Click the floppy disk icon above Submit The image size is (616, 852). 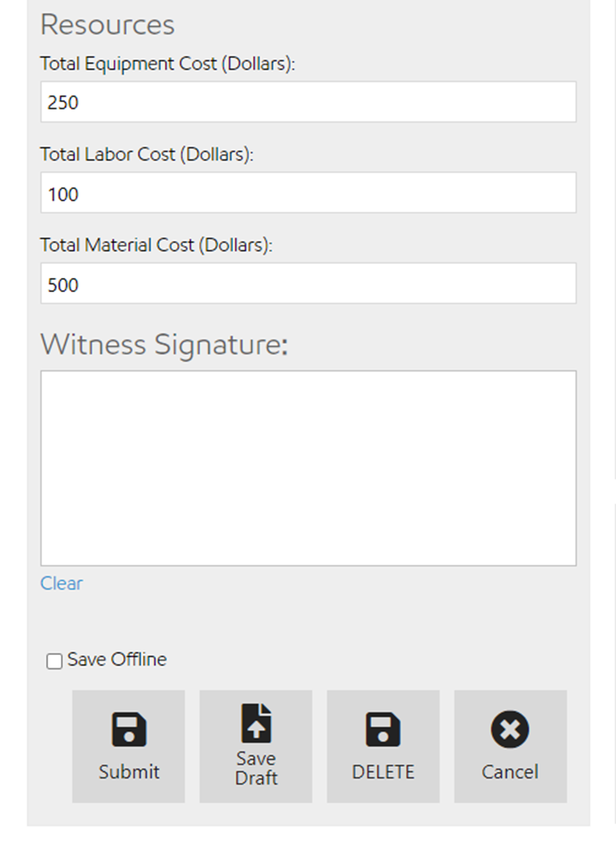tap(128, 729)
